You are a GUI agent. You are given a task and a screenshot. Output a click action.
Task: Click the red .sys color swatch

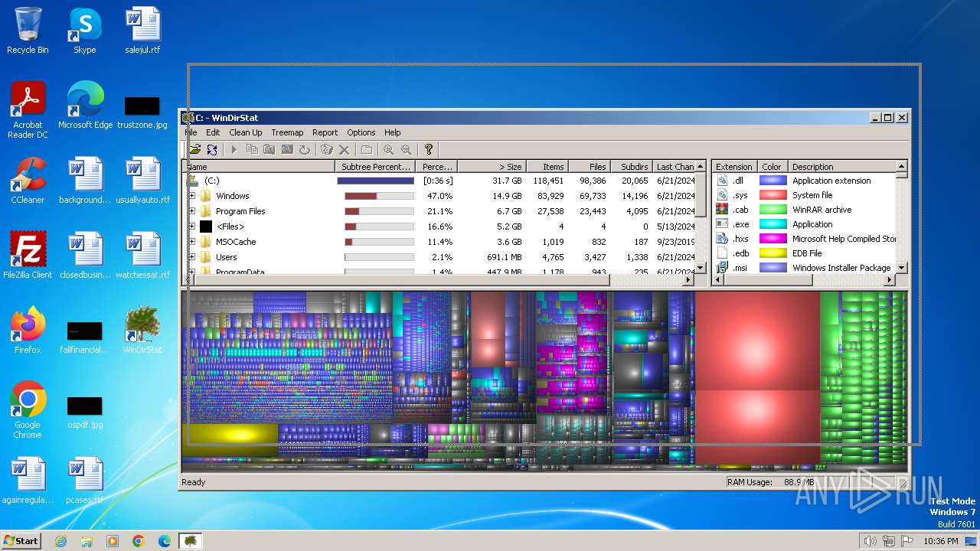click(x=773, y=195)
